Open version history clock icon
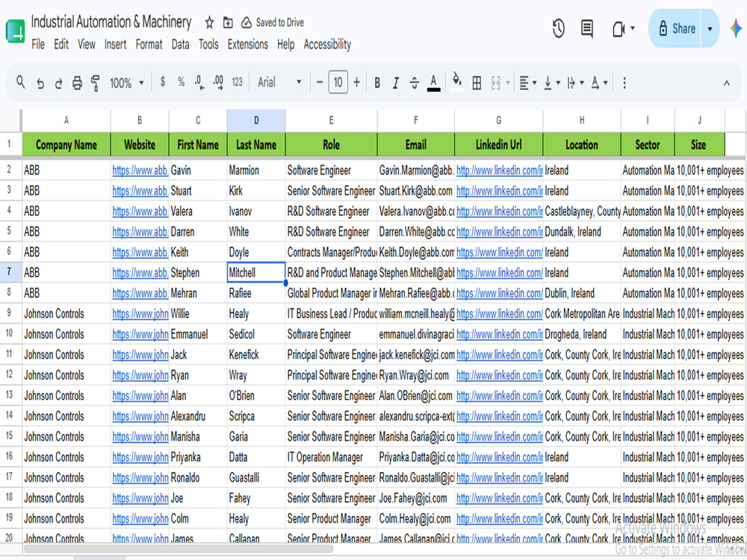 point(558,28)
